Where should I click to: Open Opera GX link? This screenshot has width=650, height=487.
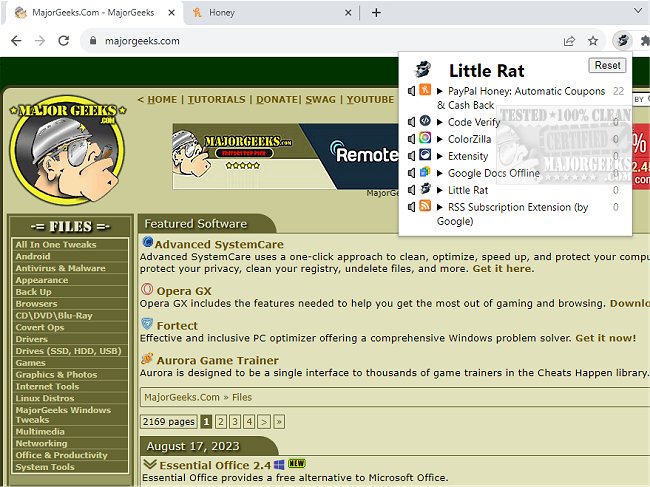pos(184,291)
